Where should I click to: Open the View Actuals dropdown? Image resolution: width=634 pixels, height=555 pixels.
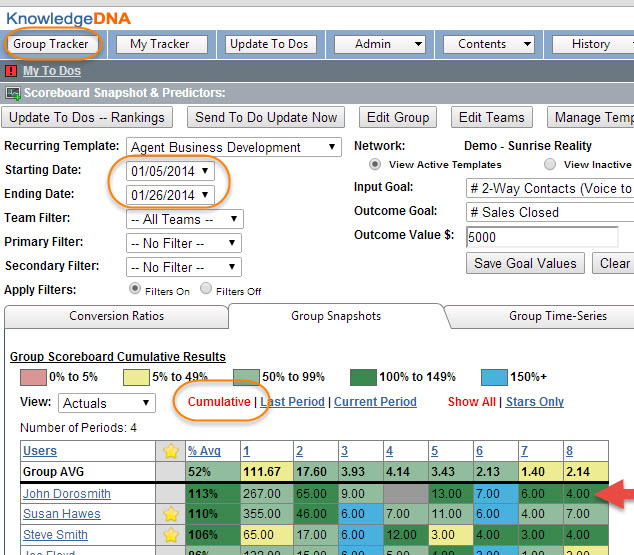coord(106,403)
